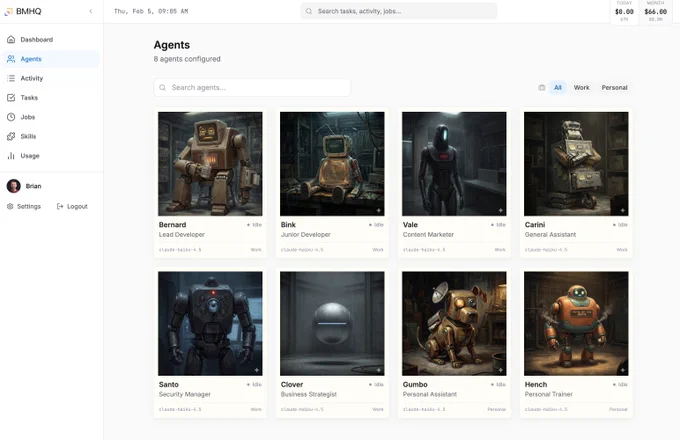Click the sparkle icon on Bink's image
The image size is (680, 440).
click(x=379, y=210)
